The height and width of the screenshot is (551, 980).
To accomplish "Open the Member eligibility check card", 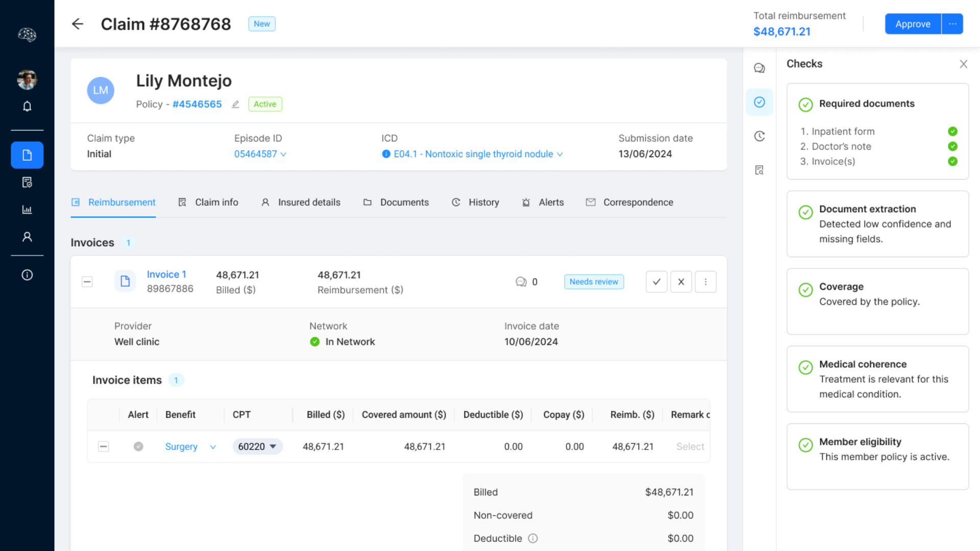I will 877,457.
